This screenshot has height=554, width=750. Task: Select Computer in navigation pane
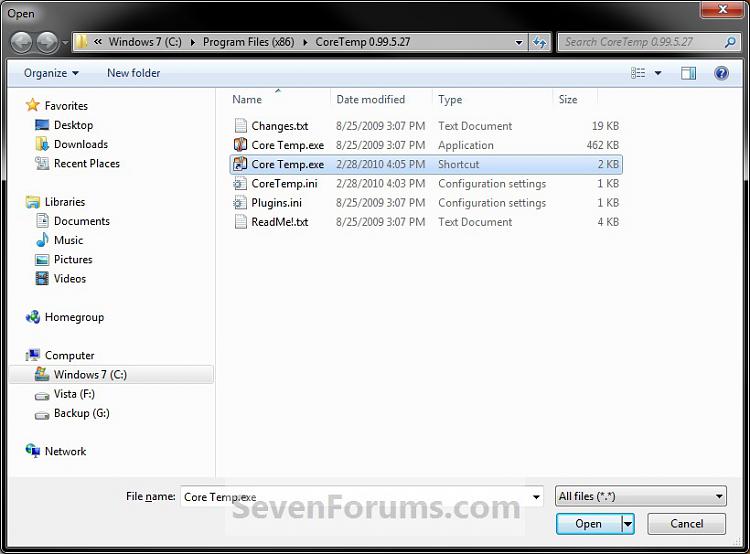click(x=69, y=355)
